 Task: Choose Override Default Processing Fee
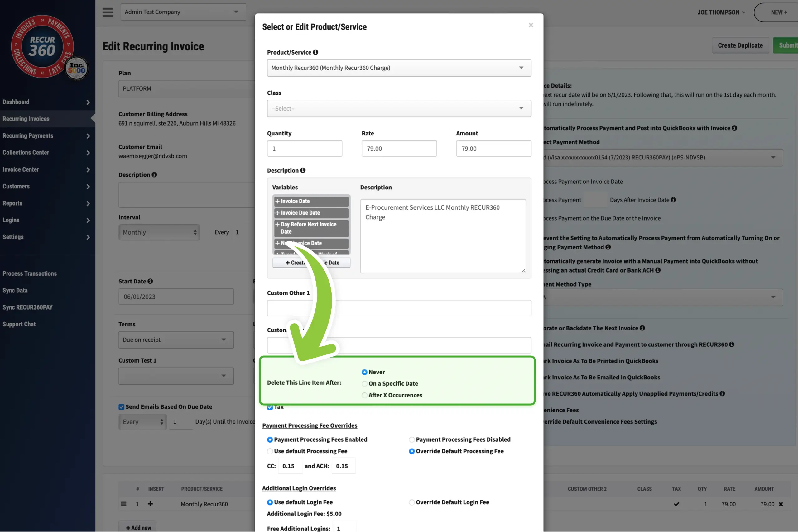412,451
